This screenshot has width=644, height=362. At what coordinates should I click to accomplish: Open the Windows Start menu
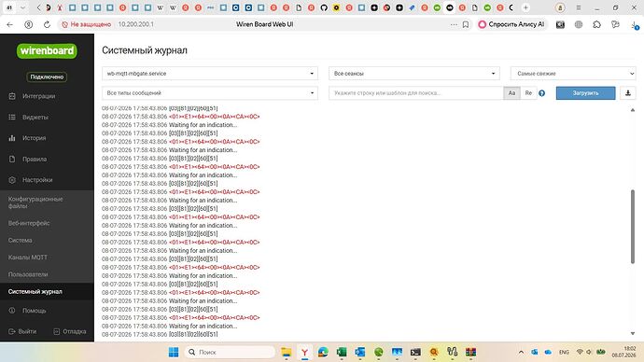click(174, 352)
